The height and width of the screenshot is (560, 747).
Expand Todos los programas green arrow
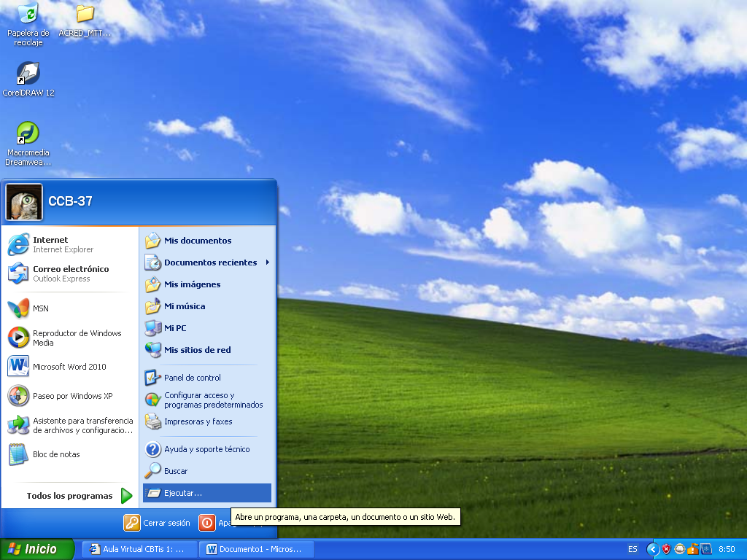[x=126, y=496]
